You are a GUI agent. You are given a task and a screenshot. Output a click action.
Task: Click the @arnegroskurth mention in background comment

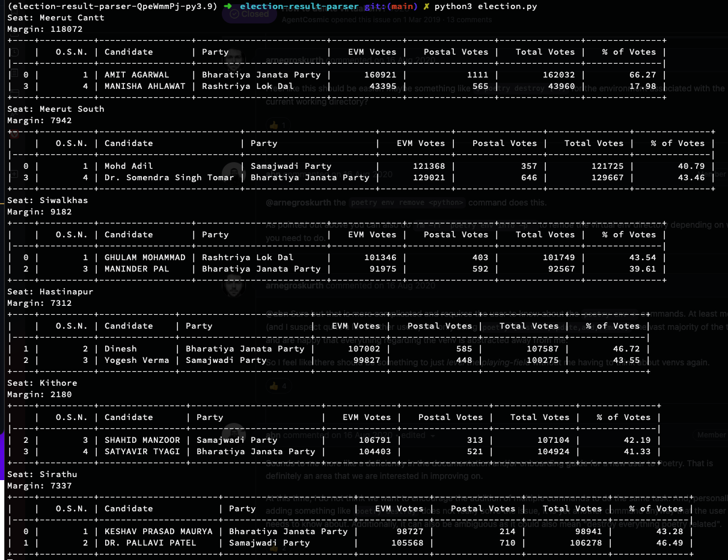298,203
